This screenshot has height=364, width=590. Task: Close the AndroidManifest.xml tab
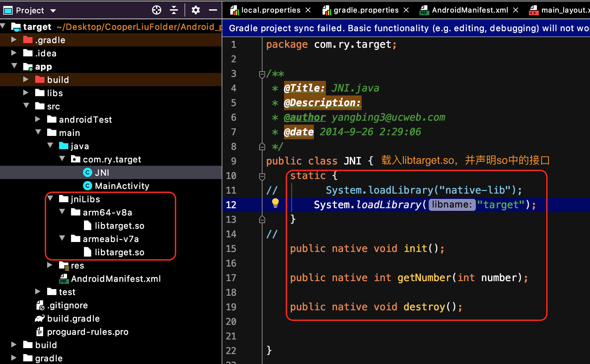pyautogui.click(x=516, y=10)
